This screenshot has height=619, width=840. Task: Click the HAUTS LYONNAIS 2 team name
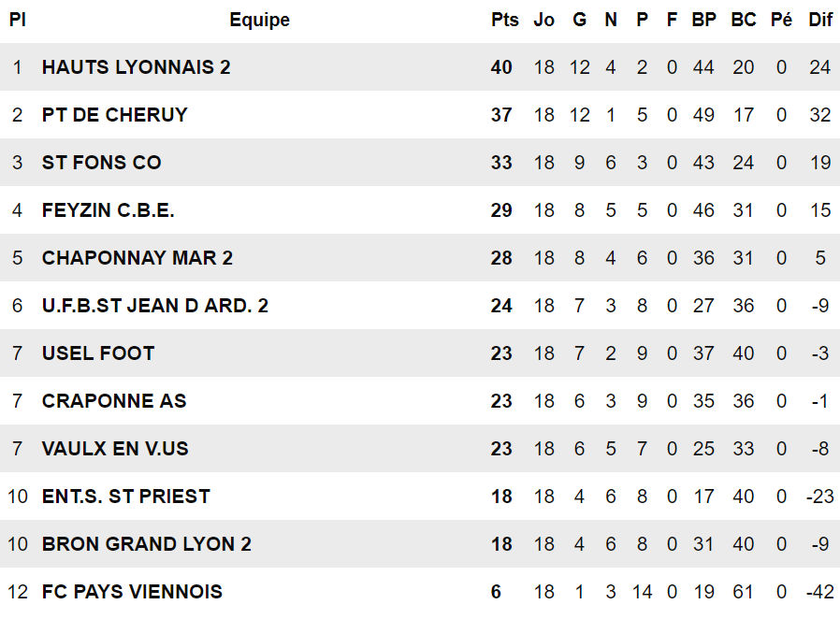click(x=136, y=67)
